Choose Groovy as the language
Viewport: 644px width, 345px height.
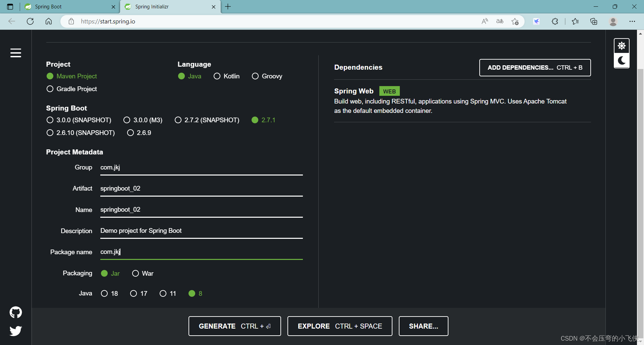click(x=267, y=76)
